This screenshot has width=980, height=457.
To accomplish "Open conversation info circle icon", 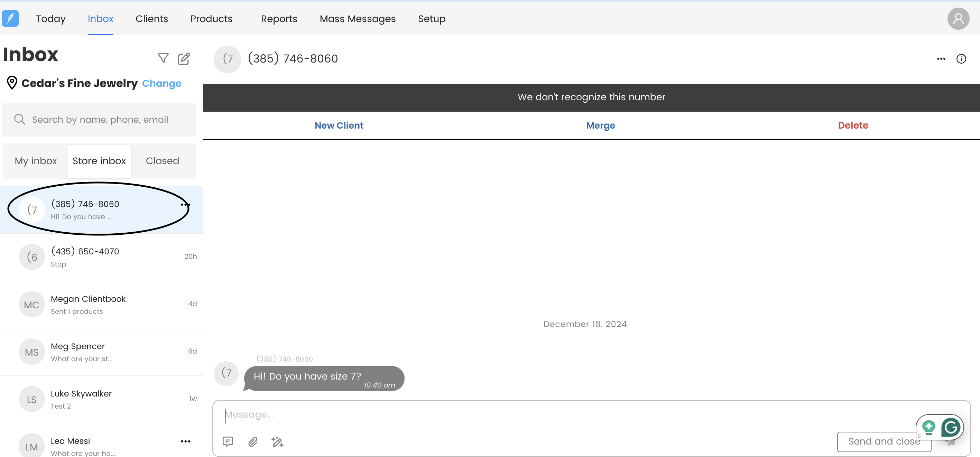I will (x=961, y=59).
